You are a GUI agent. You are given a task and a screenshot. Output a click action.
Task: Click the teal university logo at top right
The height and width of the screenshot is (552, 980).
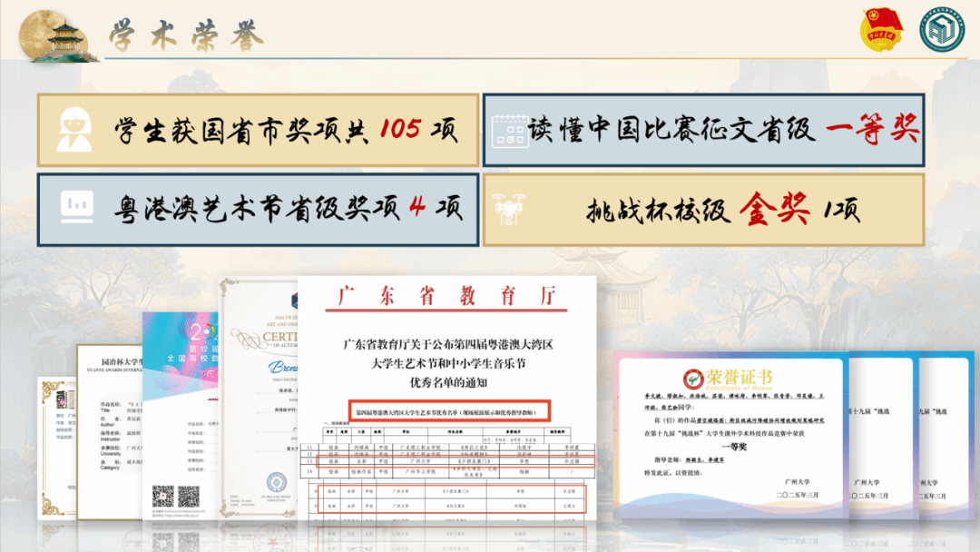coord(942,32)
